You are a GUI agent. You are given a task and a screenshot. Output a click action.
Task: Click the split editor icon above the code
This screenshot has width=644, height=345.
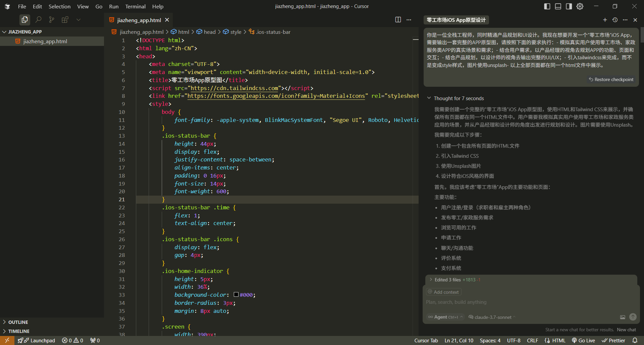pyautogui.click(x=398, y=20)
